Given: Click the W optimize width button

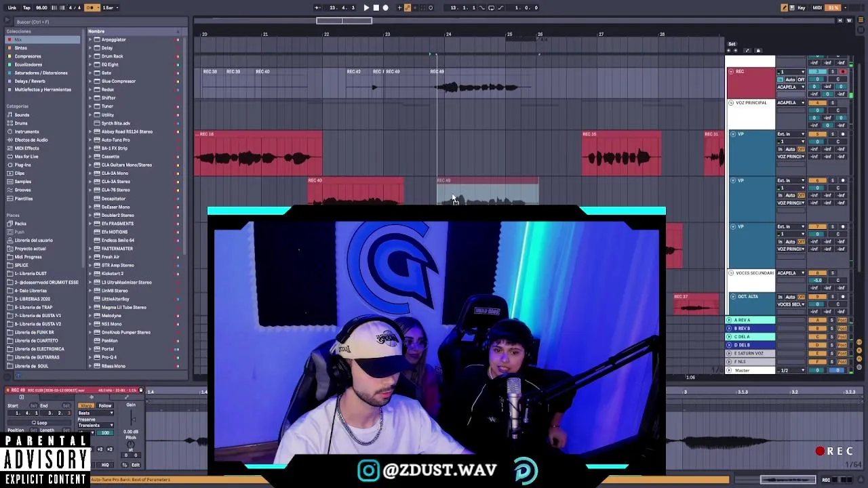Looking at the screenshot, I should pos(848,21).
